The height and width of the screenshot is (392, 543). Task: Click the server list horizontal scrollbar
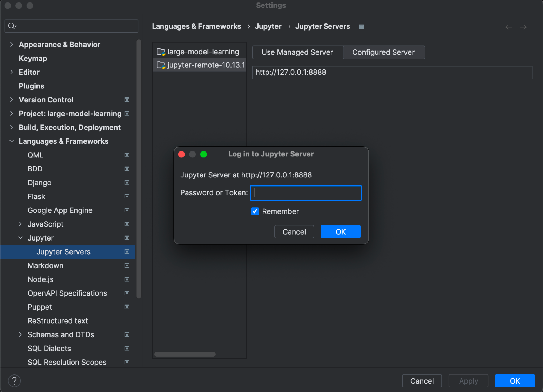(185, 354)
